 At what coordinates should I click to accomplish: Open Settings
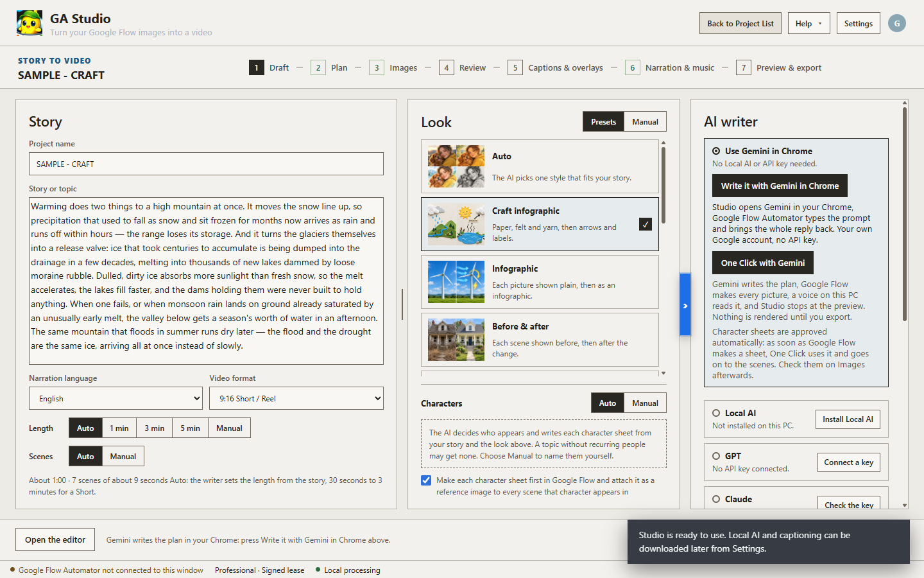tap(859, 23)
